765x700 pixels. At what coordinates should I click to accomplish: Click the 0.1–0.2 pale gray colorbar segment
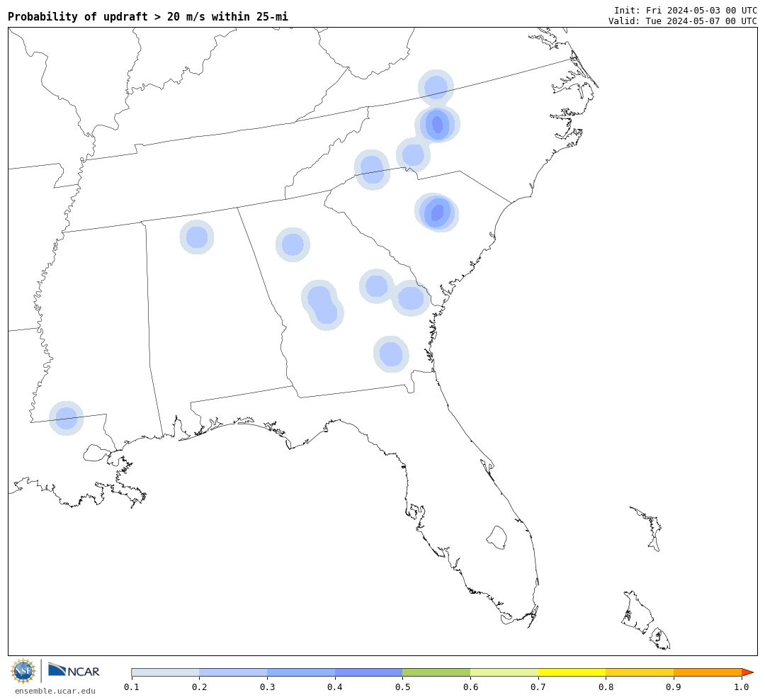pos(165,672)
